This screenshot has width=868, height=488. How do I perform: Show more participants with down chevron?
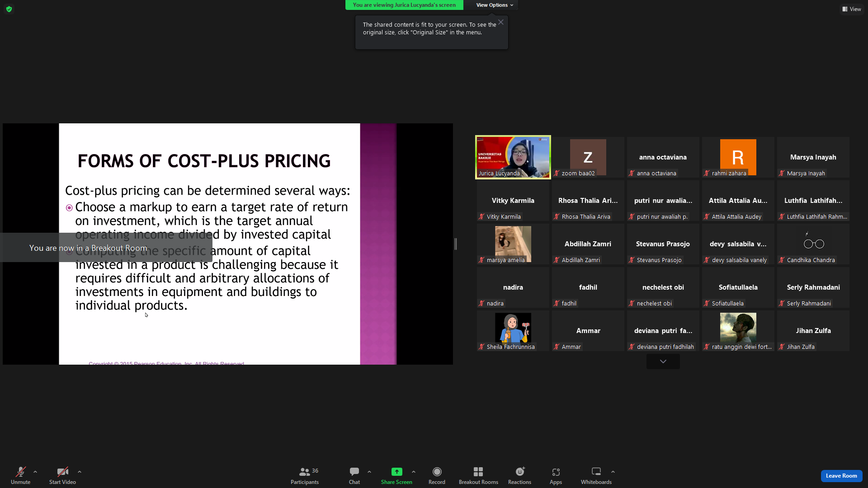[663, 361]
